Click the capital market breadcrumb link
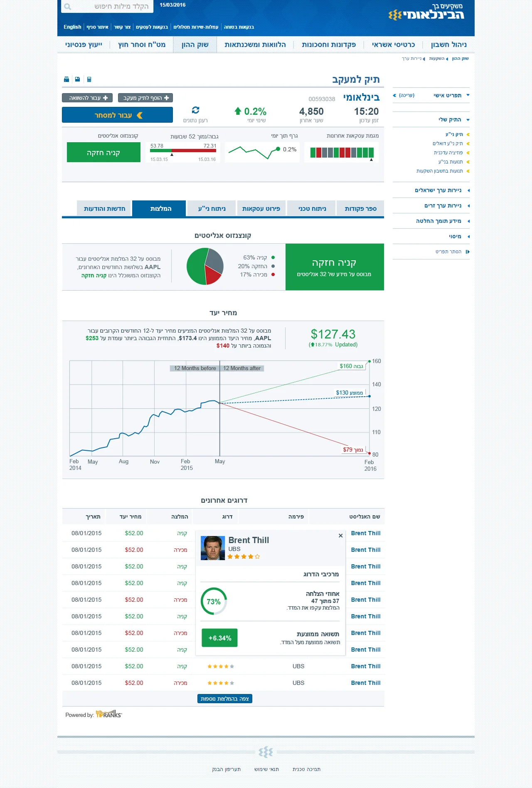The height and width of the screenshot is (788, 532). pos(460,59)
